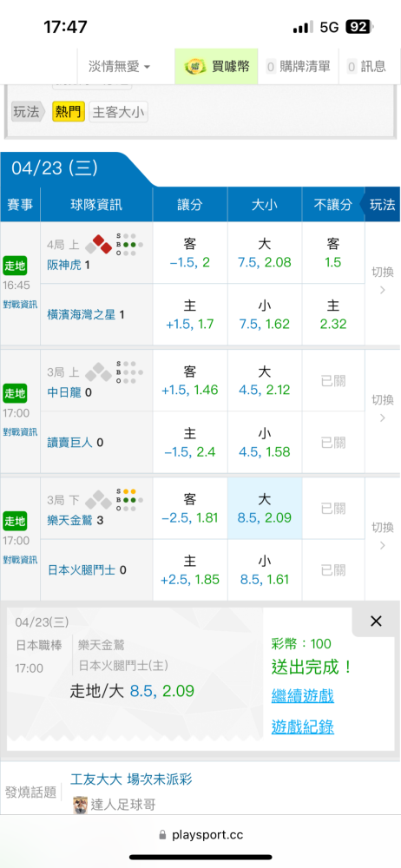Expand 切換 chevron for 中日龍 match
This screenshot has height=868, width=401.
coord(383,409)
